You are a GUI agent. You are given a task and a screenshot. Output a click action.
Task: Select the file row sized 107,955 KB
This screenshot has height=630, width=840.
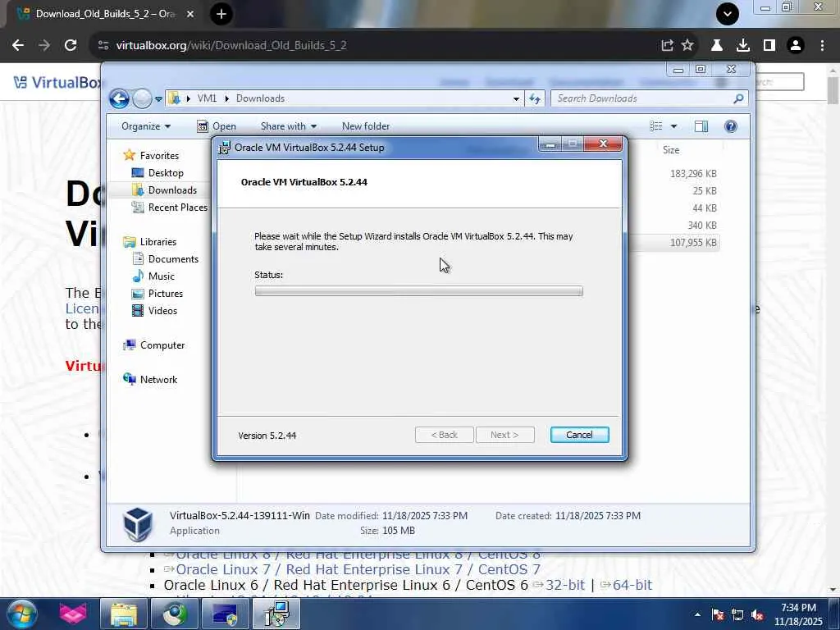point(674,243)
